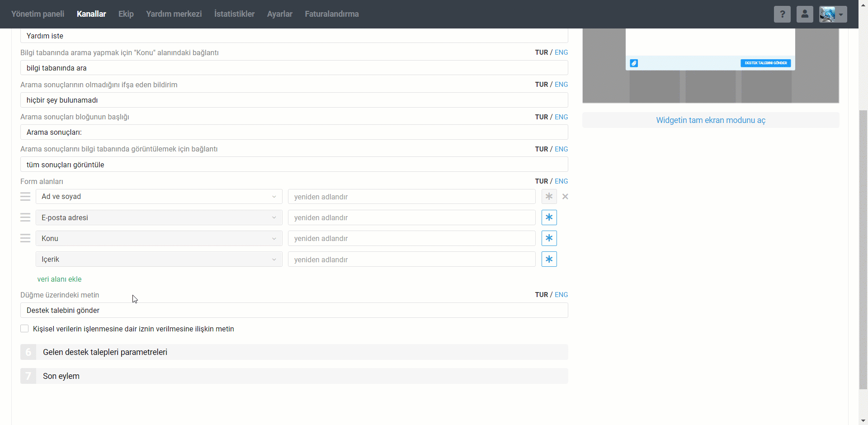The width and height of the screenshot is (868, 425).
Task: Open the Faturalandırma menu
Action: pos(331,14)
